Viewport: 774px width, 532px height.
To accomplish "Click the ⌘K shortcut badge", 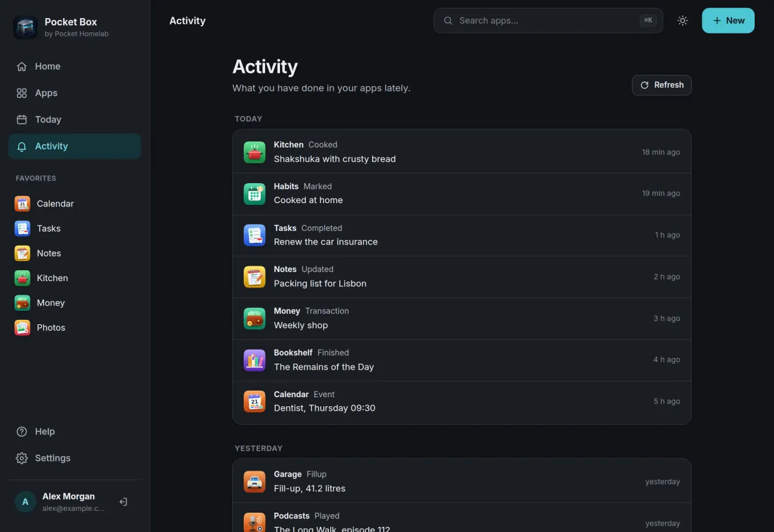I will point(648,21).
